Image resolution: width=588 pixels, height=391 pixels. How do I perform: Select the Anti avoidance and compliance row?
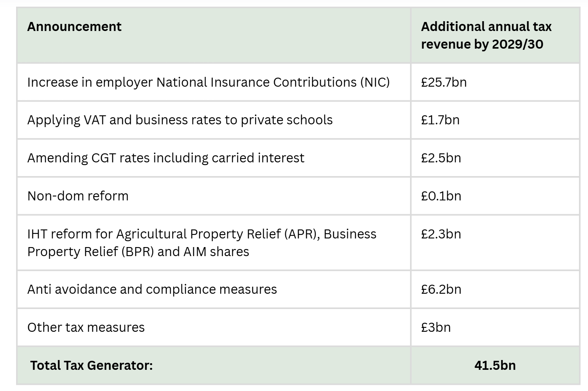point(152,289)
